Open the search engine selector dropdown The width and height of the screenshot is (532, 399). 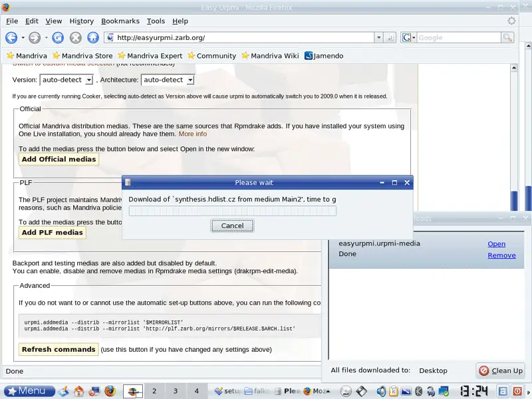click(x=408, y=38)
